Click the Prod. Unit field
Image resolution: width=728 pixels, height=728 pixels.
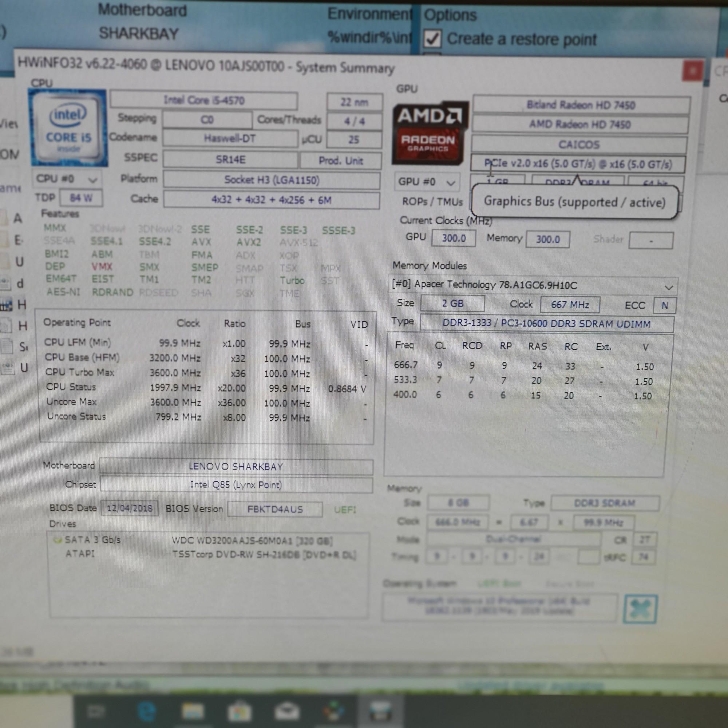[x=341, y=161]
